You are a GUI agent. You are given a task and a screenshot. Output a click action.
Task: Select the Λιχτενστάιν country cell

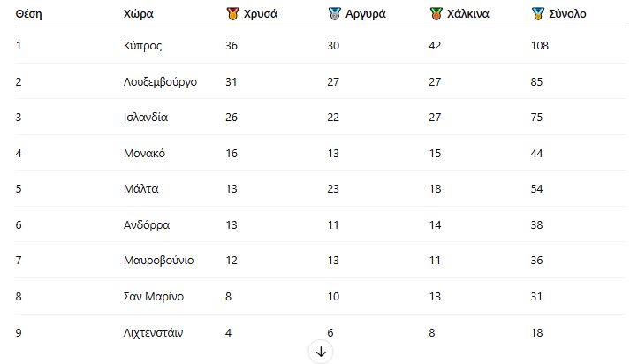153,333
